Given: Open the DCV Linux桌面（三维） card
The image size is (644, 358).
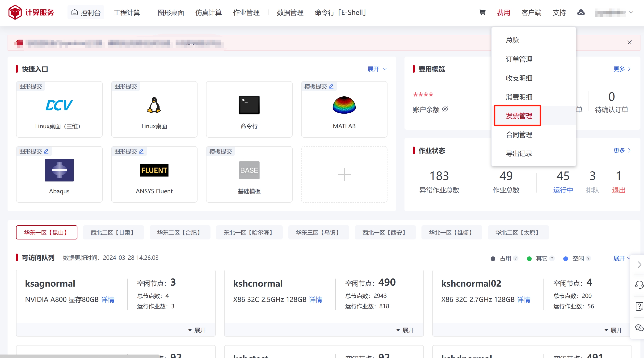Looking at the screenshot, I should [x=59, y=109].
